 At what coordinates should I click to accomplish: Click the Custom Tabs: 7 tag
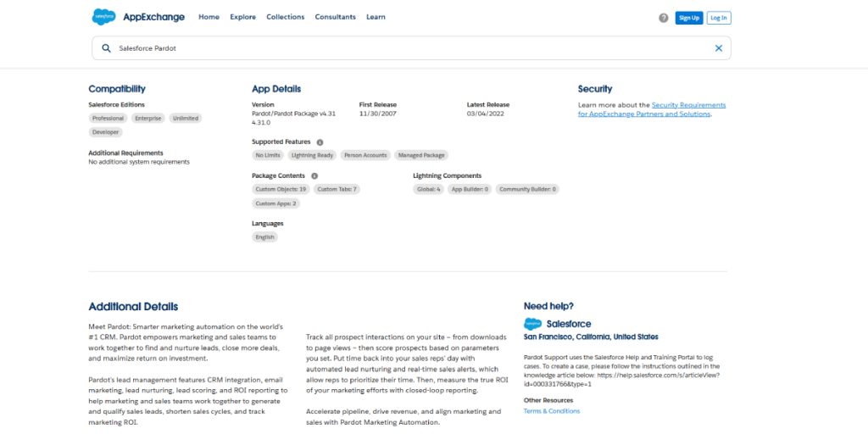coord(337,189)
